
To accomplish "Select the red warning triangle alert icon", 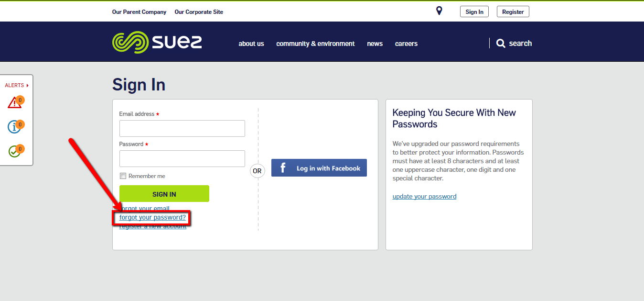I will point(15,101).
